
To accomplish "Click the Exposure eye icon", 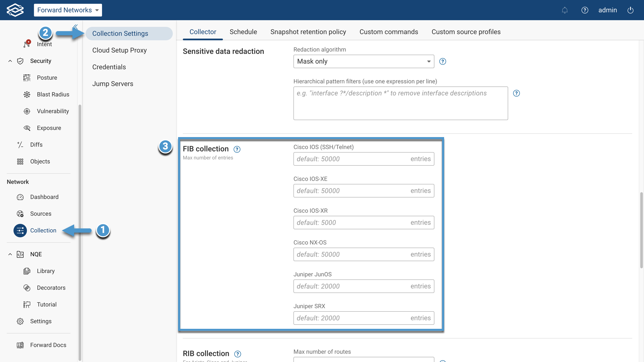I will click(x=27, y=128).
